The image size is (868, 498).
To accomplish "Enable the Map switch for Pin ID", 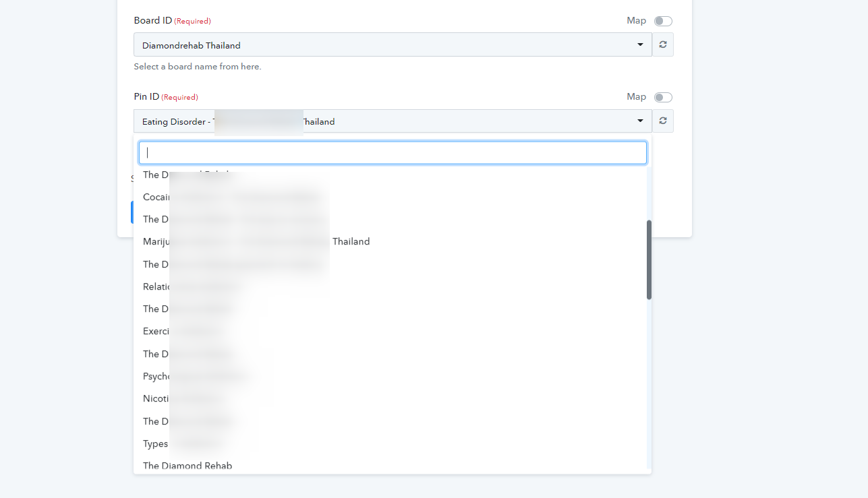I will point(663,97).
